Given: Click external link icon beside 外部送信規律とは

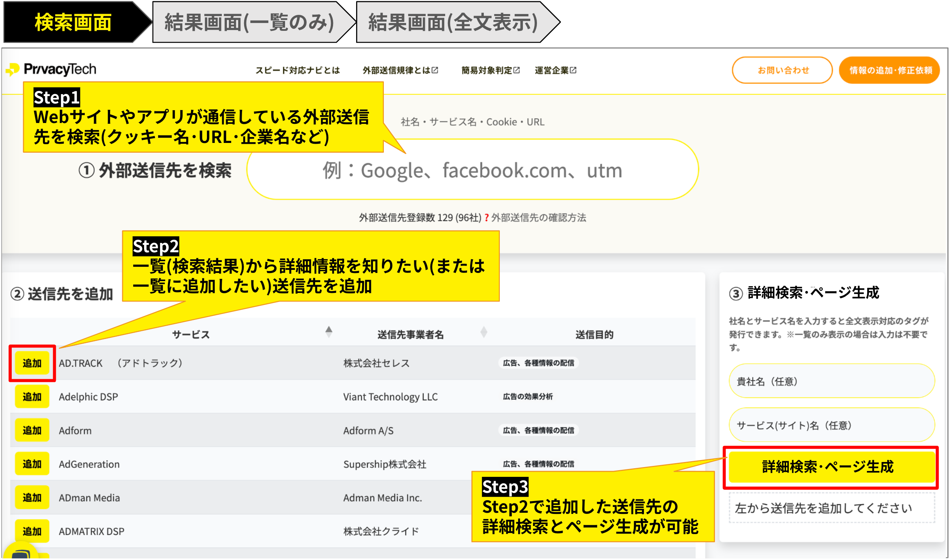Looking at the screenshot, I should click(x=435, y=70).
